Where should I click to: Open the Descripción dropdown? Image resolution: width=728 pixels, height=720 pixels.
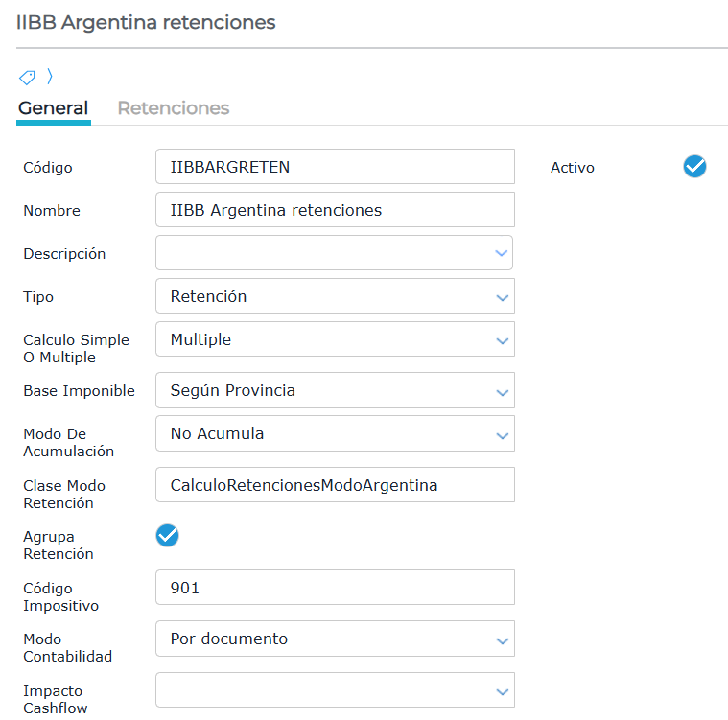pos(335,252)
